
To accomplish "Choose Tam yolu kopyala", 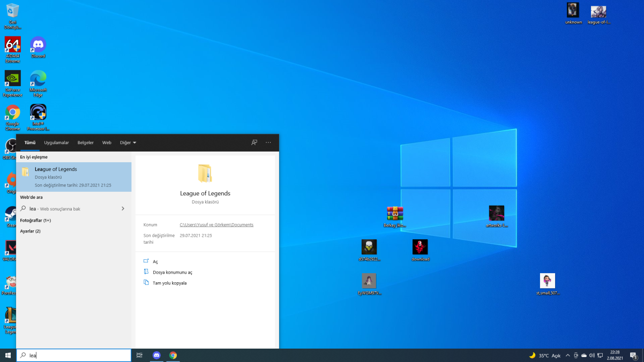I will point(165,283).
